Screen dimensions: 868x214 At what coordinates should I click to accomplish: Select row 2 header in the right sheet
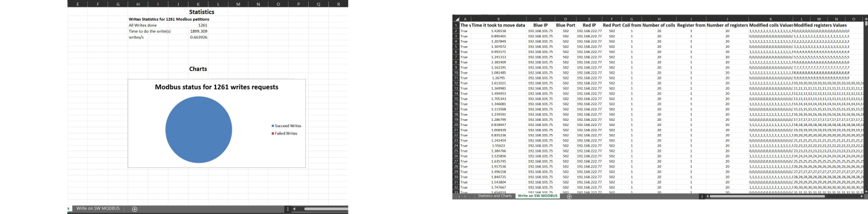[x=456, y=30]
